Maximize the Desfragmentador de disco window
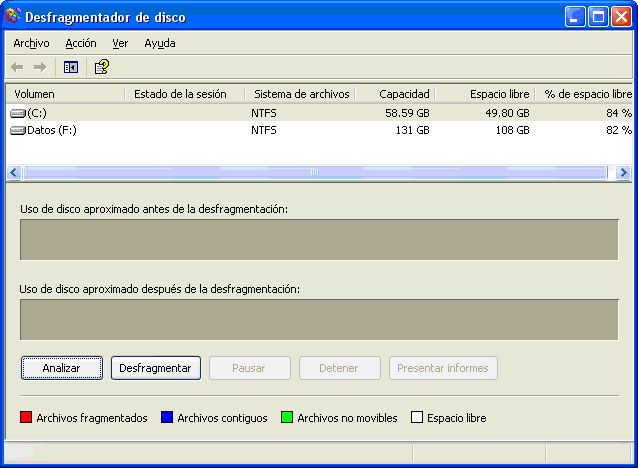 [598, 17]
